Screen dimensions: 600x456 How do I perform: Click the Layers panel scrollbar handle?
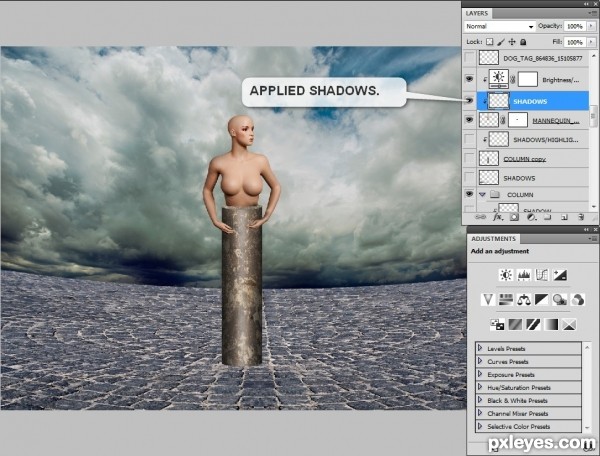click(x=593, y=116)
